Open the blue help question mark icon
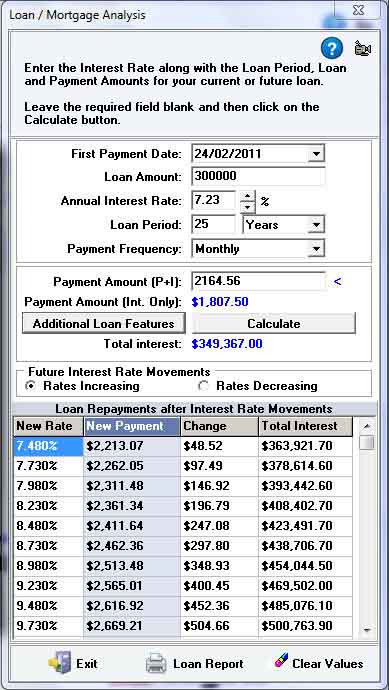 click(x=332, y=48)
